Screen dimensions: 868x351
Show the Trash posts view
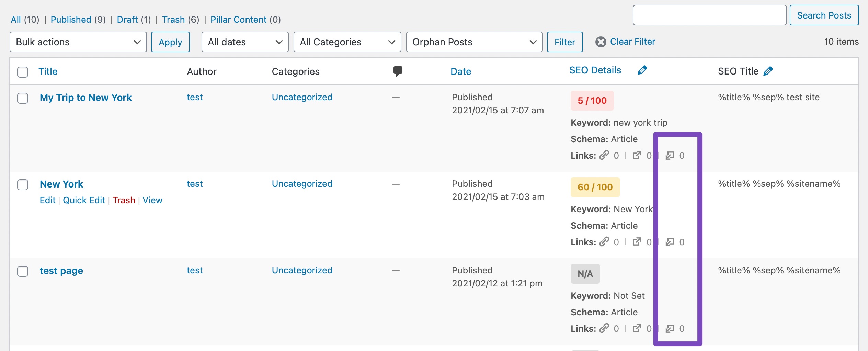coord(173,20)
